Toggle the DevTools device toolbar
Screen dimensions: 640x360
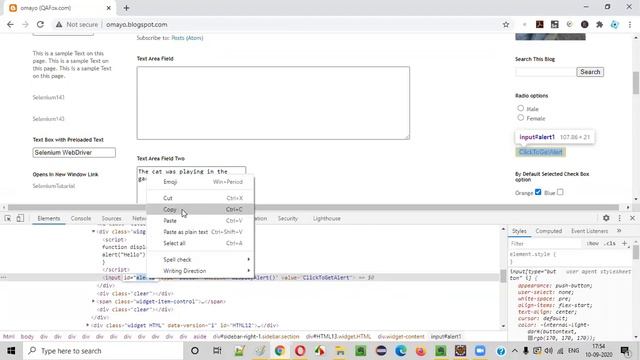20,218
